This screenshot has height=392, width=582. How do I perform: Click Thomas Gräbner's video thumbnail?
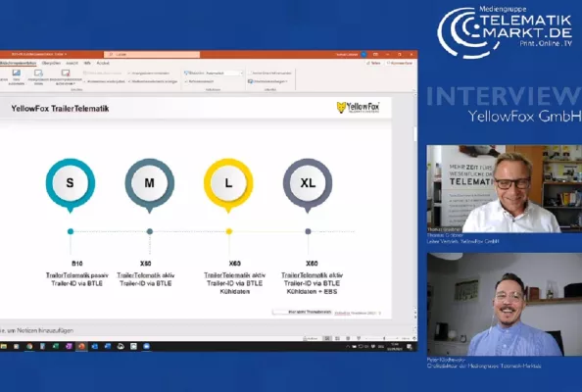click(504, 188)
